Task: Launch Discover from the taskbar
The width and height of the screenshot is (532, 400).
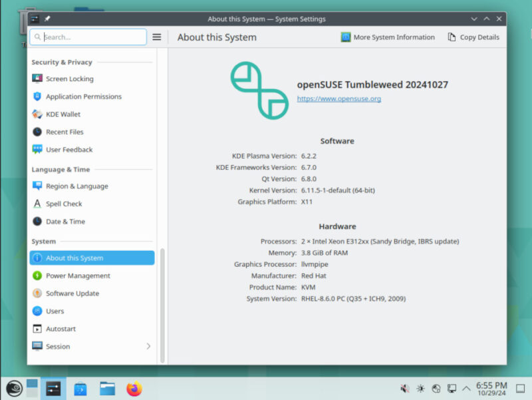Action: (80, 388)
